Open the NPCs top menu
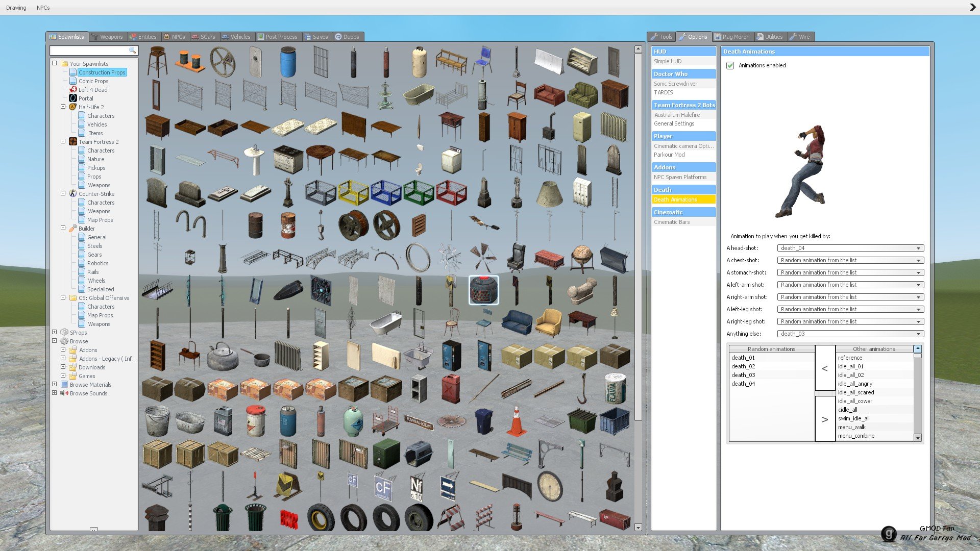980x551 pixels. point(43,8)
